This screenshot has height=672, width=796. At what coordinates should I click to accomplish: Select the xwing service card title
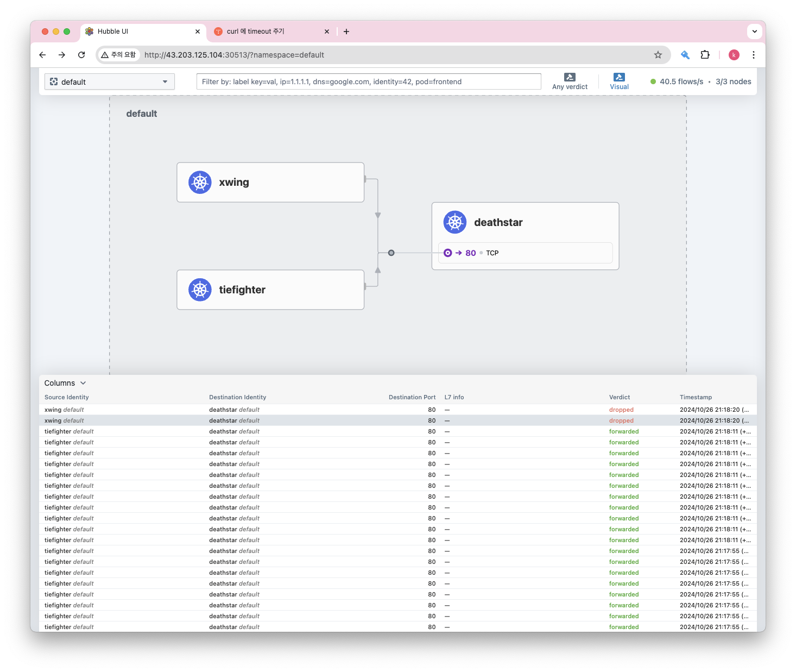click(234, 183)
